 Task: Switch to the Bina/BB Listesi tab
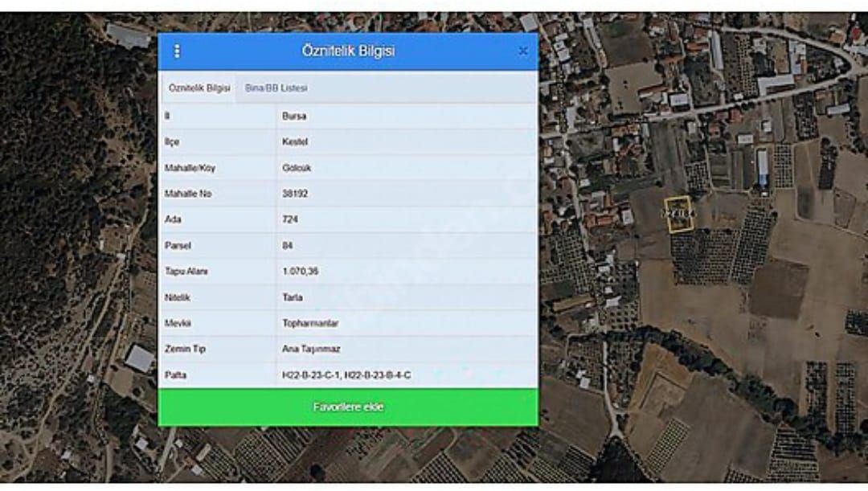(276, 88)
